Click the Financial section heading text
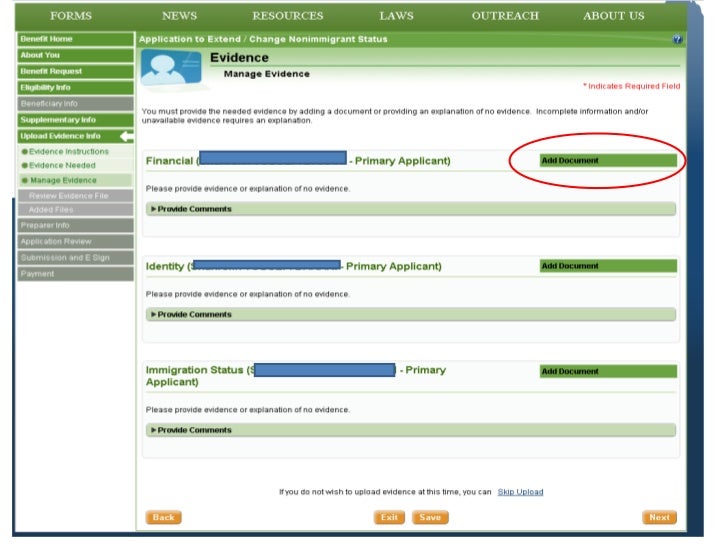Viewport: 728px width, 546px height. pos(298,161)
